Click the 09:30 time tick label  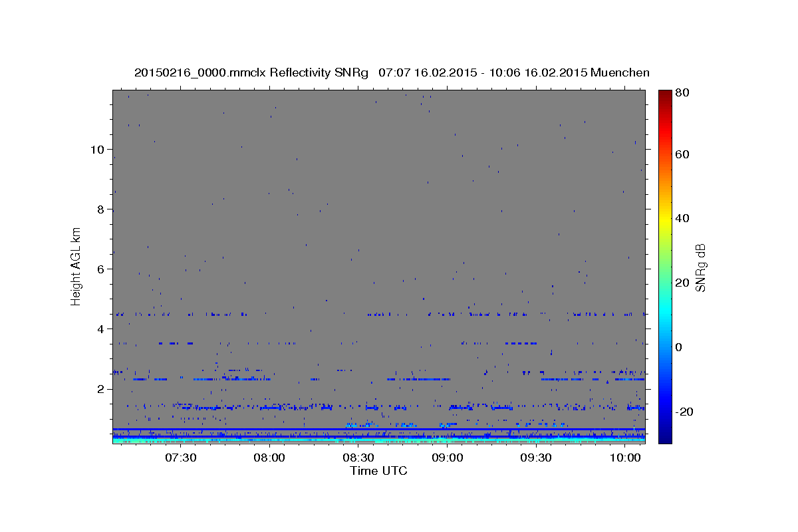tap(536, 458)
